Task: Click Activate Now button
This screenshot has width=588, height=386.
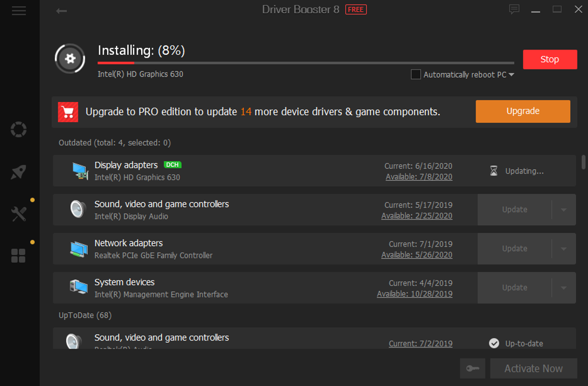Action: [533, 368]
